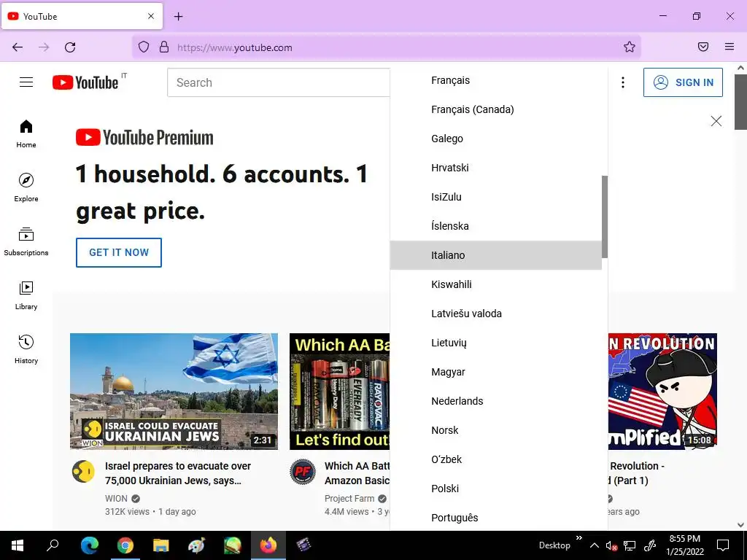747x560 pixels.
Task: Click the YouTube search field
Action: click(x=279, y=82)
